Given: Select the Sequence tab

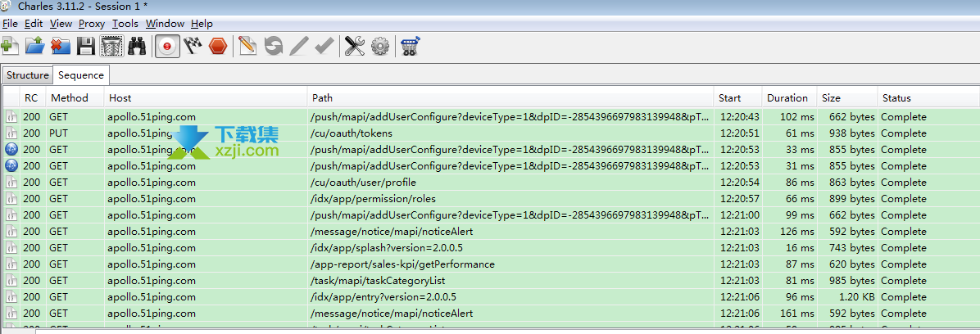Looking at the screenshot, I should [81, 75].
